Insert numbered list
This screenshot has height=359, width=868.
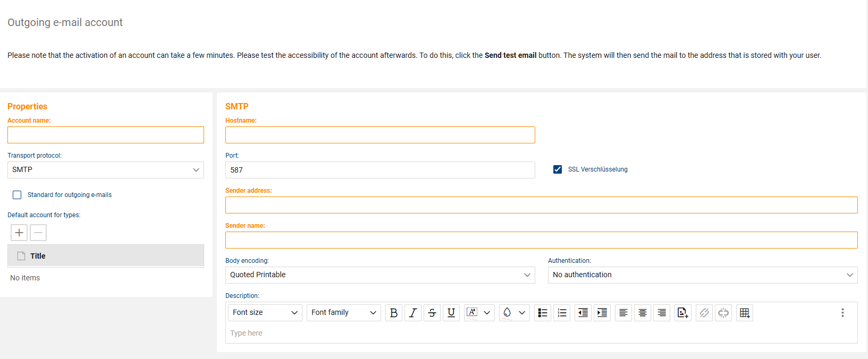pos(562,313)
